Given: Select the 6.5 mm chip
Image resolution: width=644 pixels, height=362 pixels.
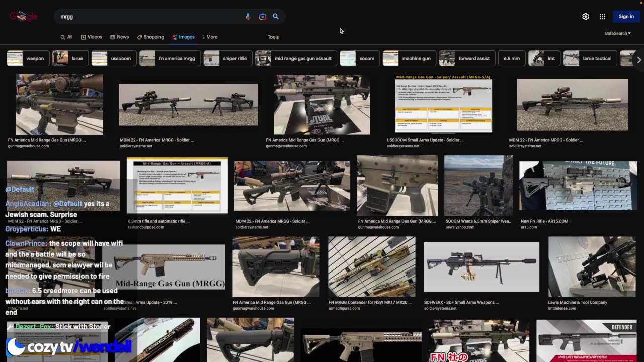Looking at the screenshot, I should (512, 58).
